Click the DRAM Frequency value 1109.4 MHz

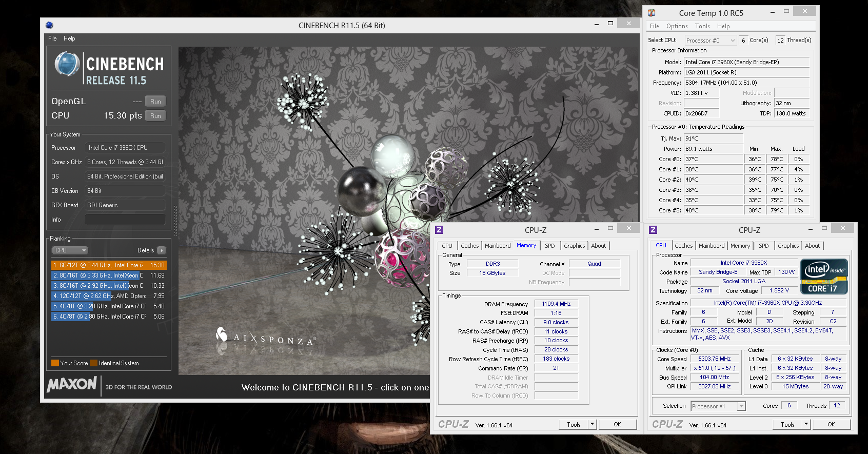pyautogui.click(x=556, y=304)
